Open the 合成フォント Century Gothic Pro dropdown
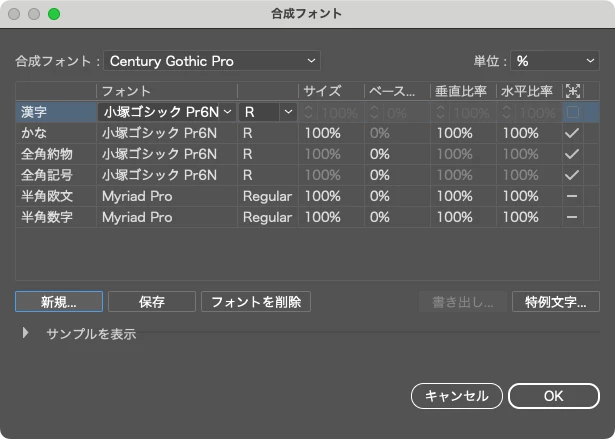615x439 pixels. (212, 61)
